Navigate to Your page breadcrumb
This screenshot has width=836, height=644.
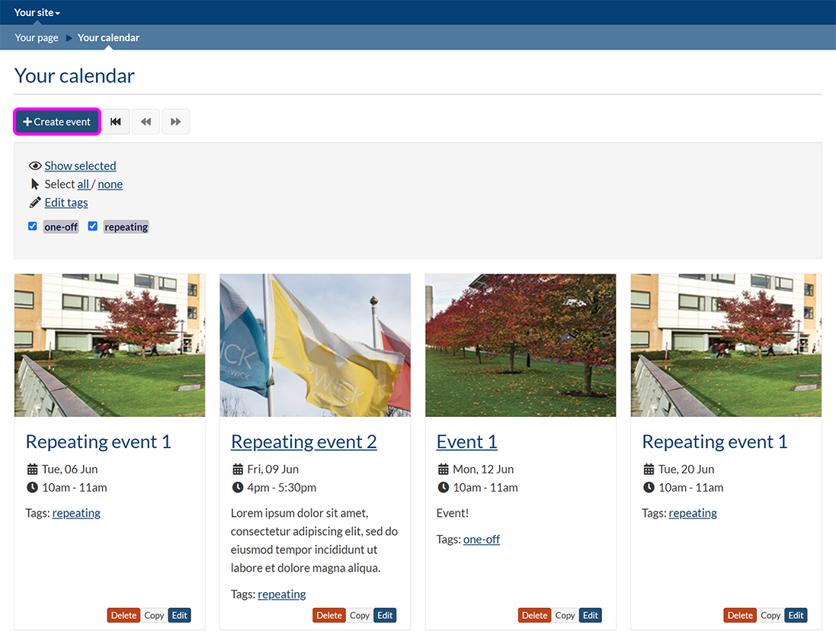(37, 37)
